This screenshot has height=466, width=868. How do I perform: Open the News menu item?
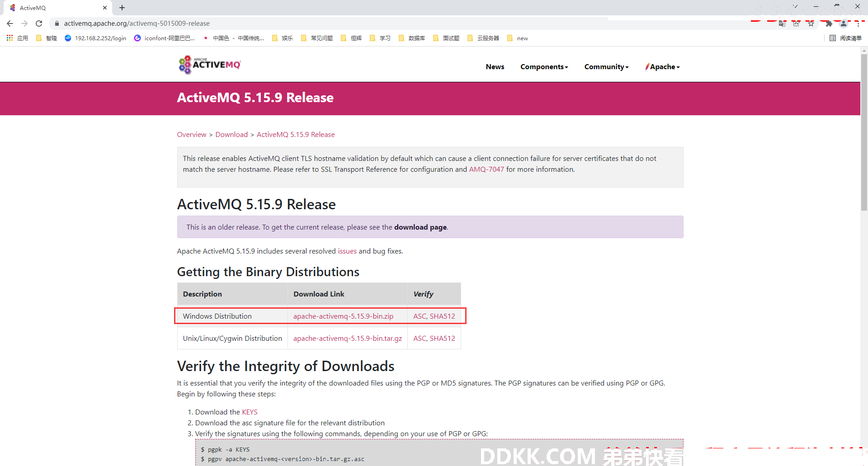[495, 67]
